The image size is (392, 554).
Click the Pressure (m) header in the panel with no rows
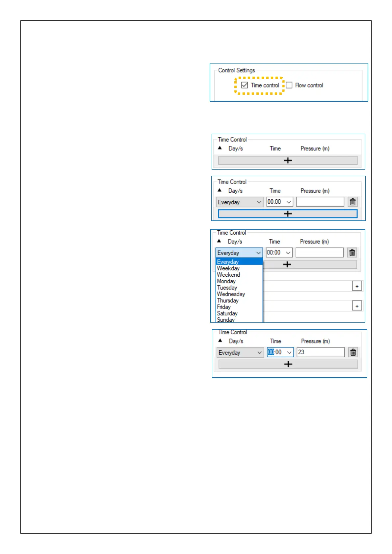315,149
